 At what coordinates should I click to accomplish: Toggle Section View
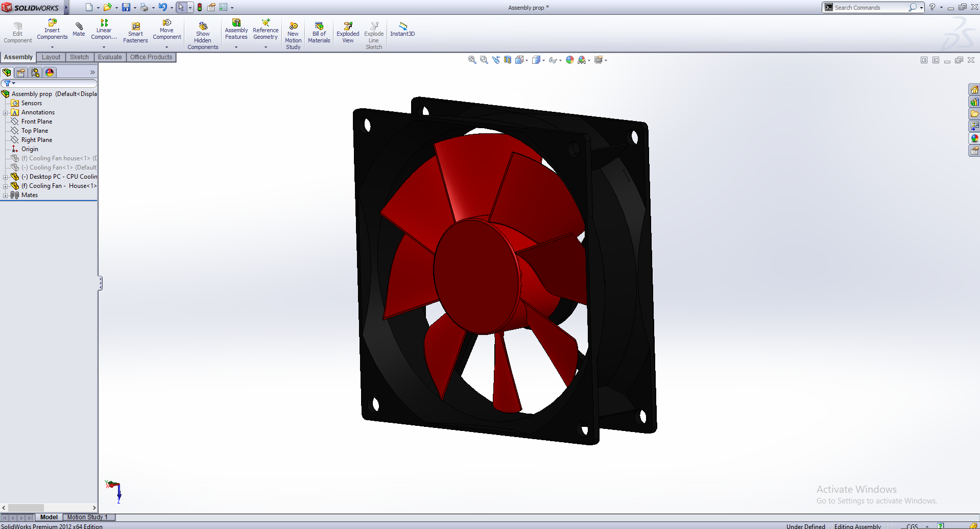coord(508,60)
